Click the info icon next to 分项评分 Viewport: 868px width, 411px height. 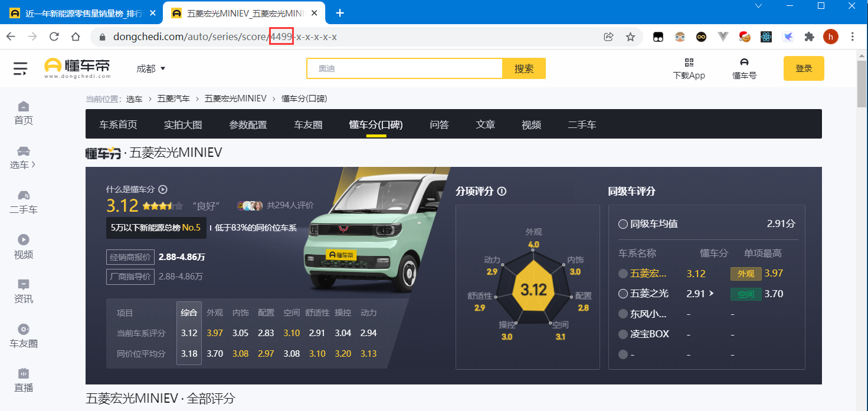(502, 191)
